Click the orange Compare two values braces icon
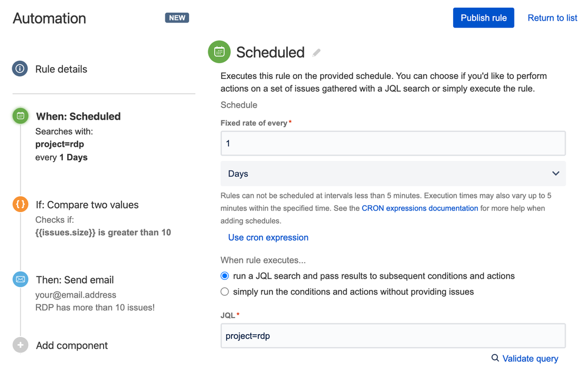Image resolution: width=588 pixels, height=373 pixels. click(21, 204)
